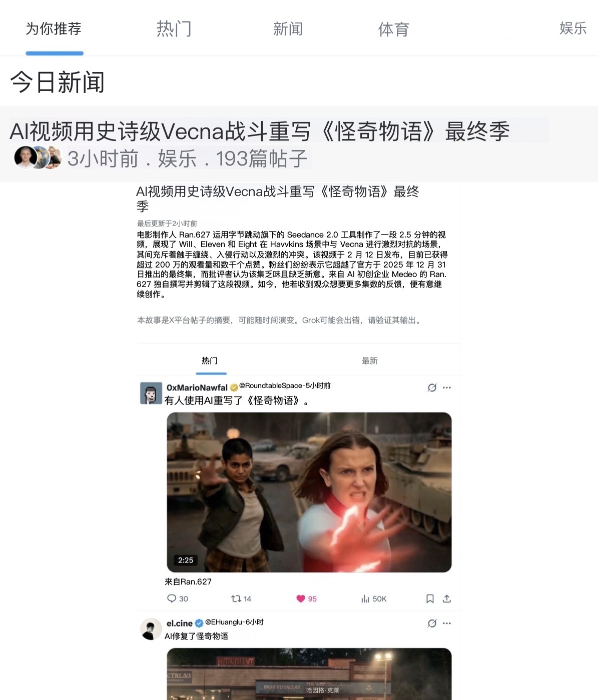The width and height of the screenshot is (598, 700).
Task: Open the contributor avatars beside 3小时前
Action: pos(38,157)
